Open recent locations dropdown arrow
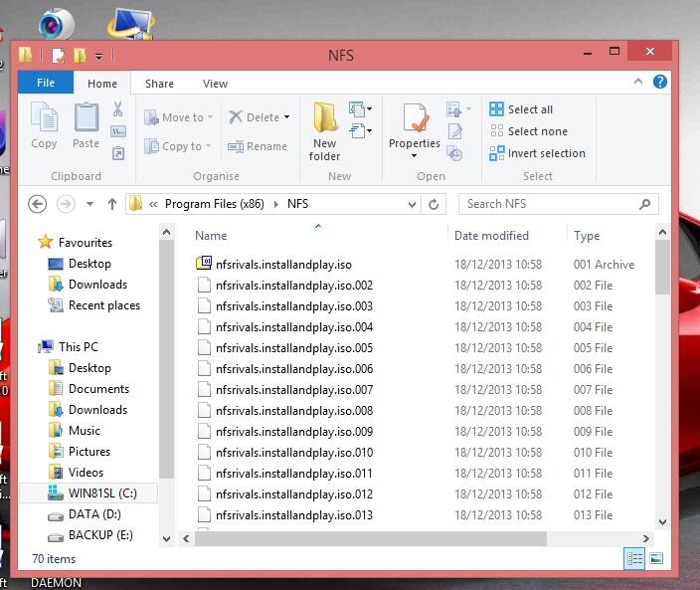Image resolution: width=700 pixels, height=590 pixels. coord(89,204)
